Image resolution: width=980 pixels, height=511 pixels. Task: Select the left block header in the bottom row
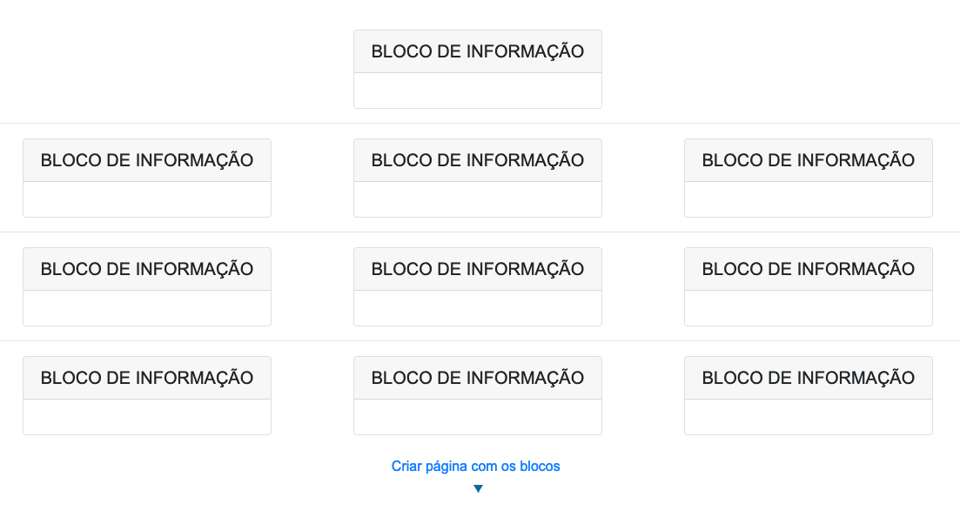pyautogui.click(x=146, y=378)
